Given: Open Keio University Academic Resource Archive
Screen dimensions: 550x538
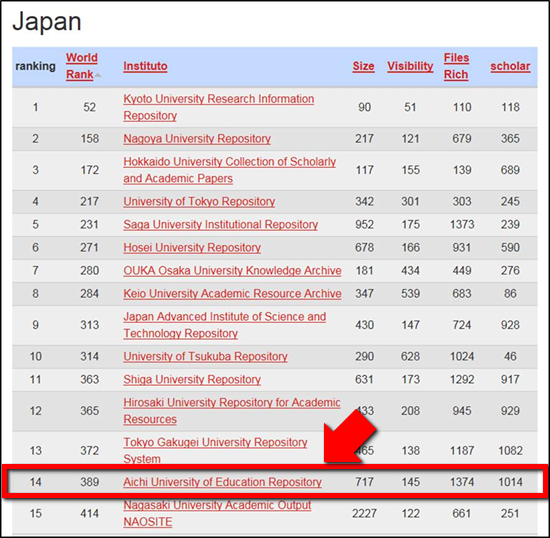Looking at the screenshot, I should coord(232,294).
